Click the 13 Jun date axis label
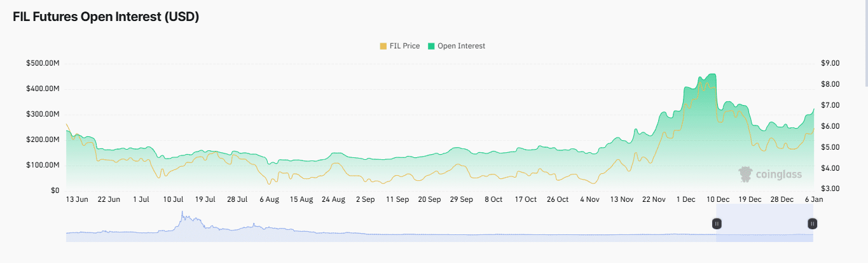The height and width of the screenshot is (263, 868). (77, 199)
